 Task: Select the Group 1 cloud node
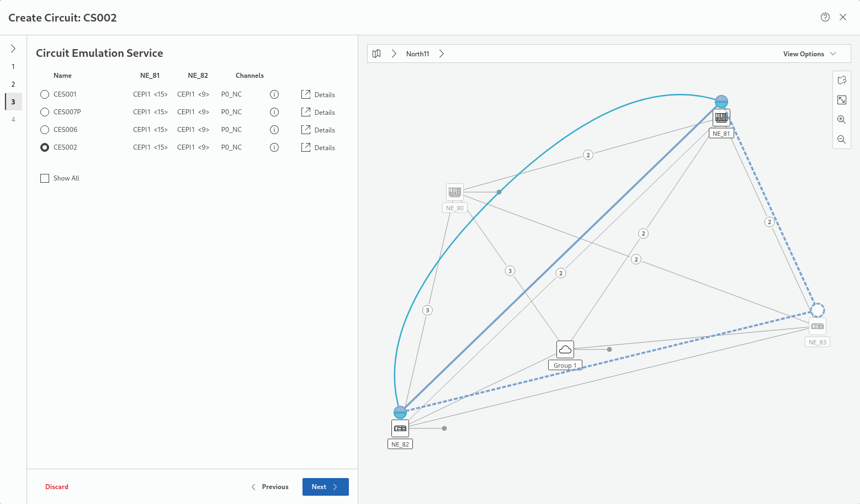565,349
